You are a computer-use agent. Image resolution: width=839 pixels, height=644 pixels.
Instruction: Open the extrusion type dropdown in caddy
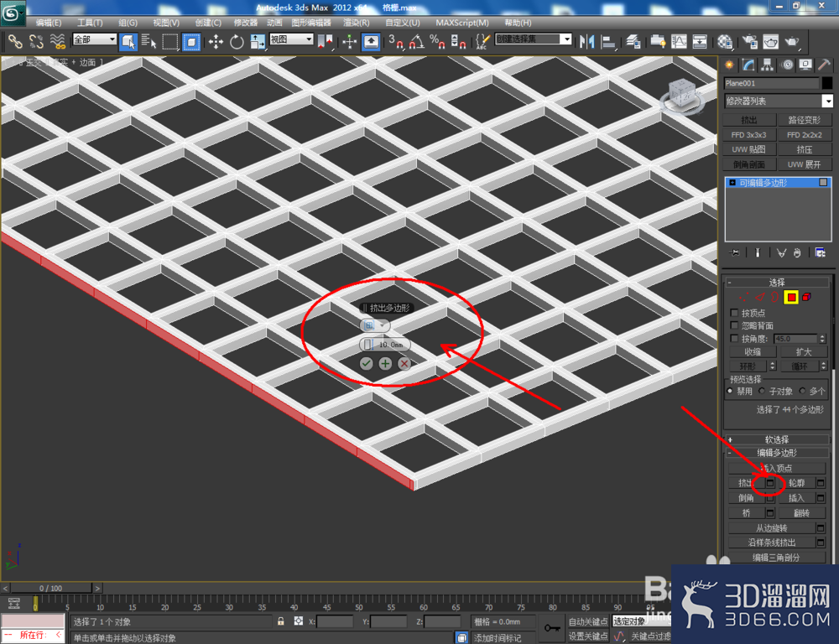[374, 325]
